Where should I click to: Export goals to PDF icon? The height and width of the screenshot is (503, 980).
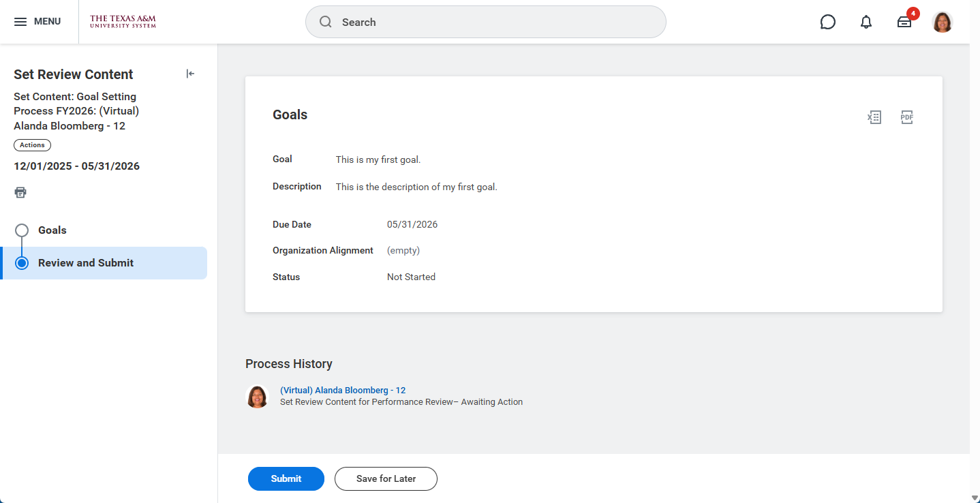point(906,117)
